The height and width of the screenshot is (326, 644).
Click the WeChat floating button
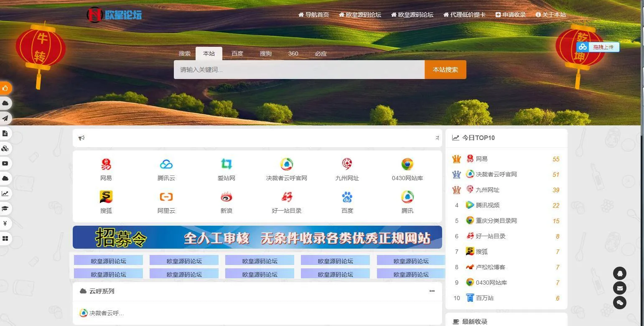[620, 303]
